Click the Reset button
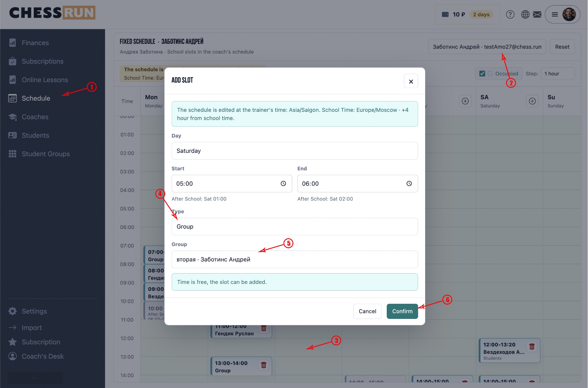588x388 pixels. [x=562, y=47]
